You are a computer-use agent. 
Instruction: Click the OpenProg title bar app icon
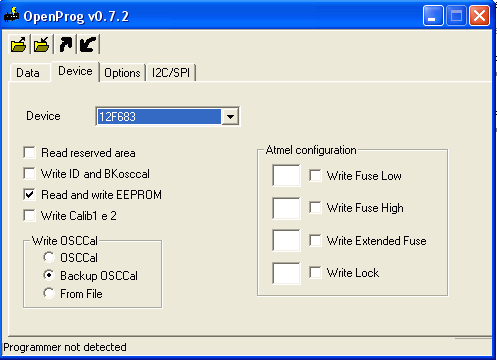(x=12, y=15)
